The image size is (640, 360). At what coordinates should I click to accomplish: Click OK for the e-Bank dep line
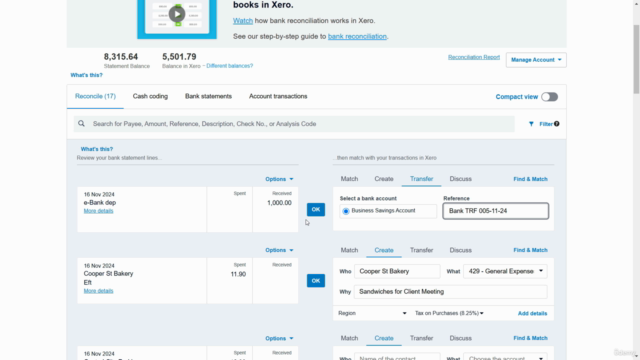[x=316, y=209]
